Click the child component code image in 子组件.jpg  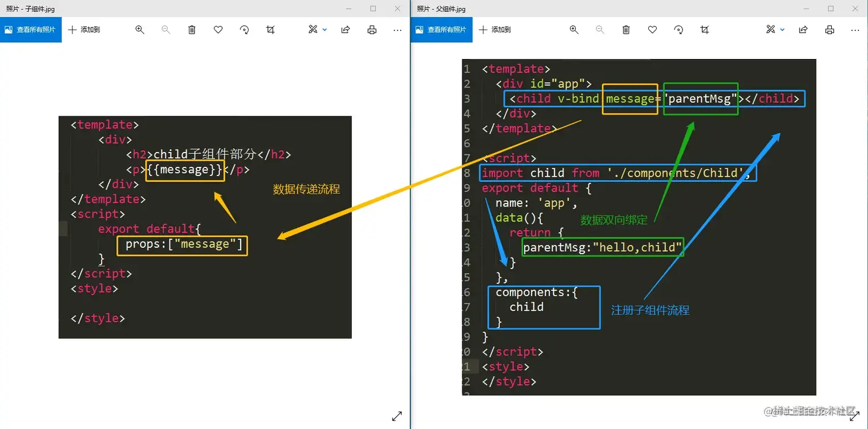pyautogui.click(x=205, y=227)
